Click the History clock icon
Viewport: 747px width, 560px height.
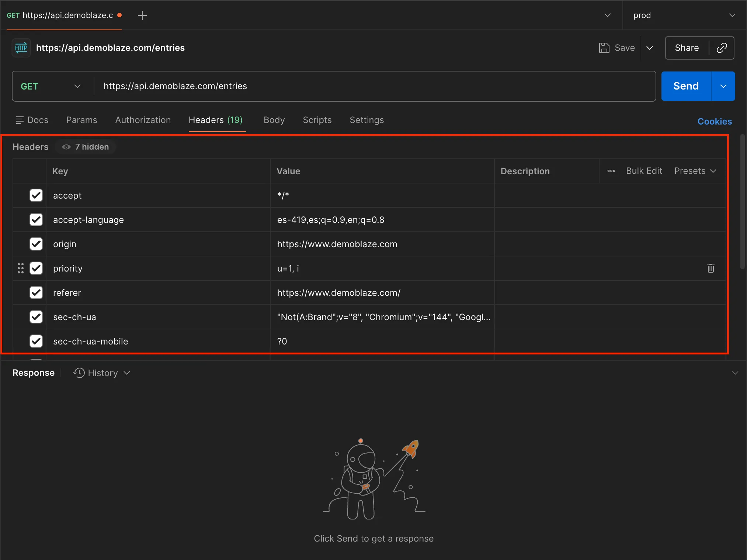click(79, 373)
